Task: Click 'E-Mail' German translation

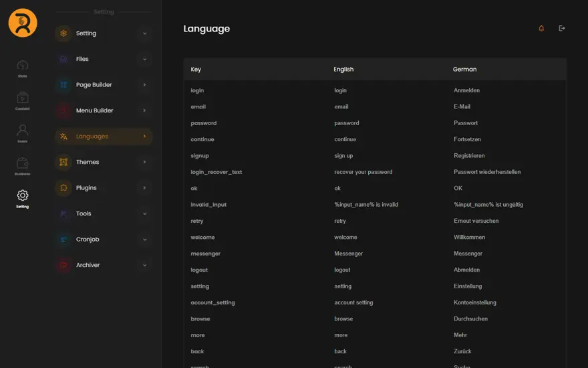Action: [462, 106]
